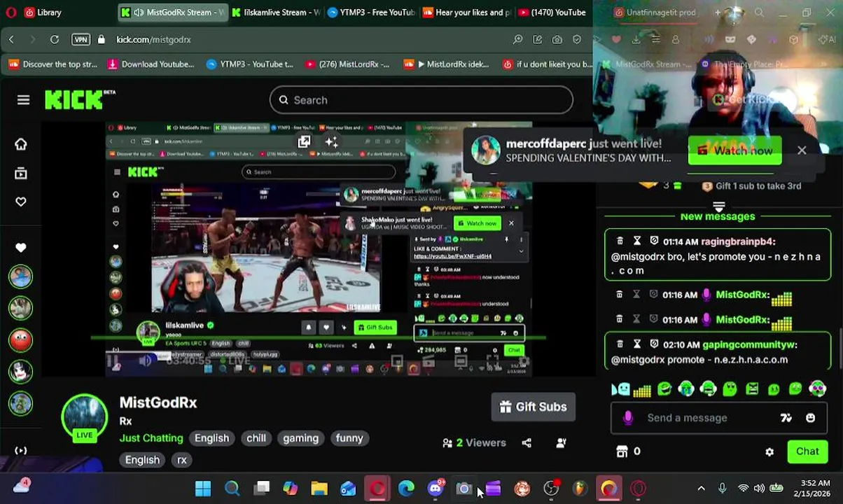Open File Explorer from the taskbar
This screenshot has height=504, width=843.
(319, 488)
